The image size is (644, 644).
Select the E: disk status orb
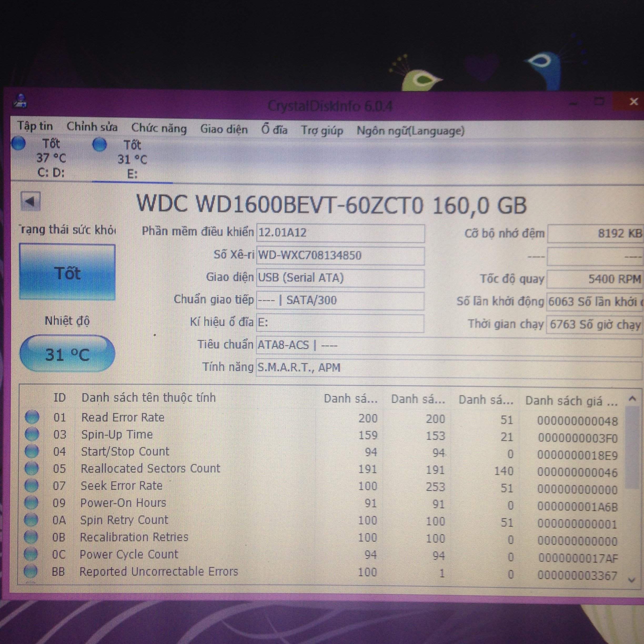[x=99, y=145]
